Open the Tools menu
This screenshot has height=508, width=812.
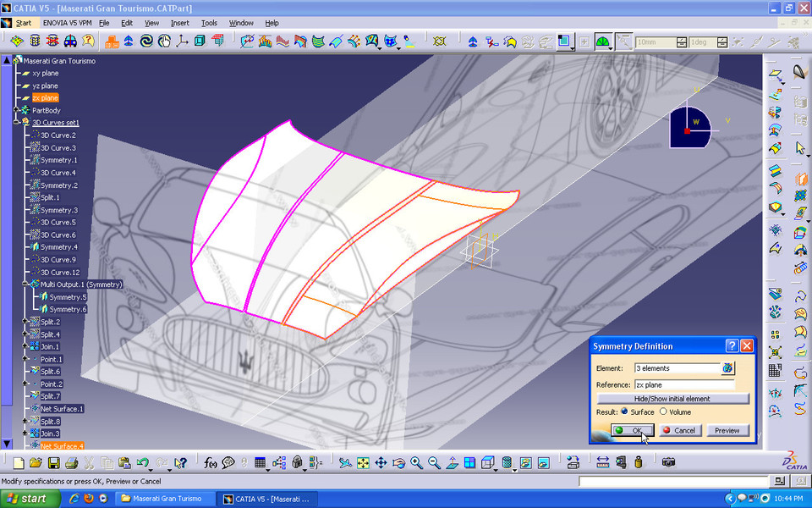coord(209,23)
